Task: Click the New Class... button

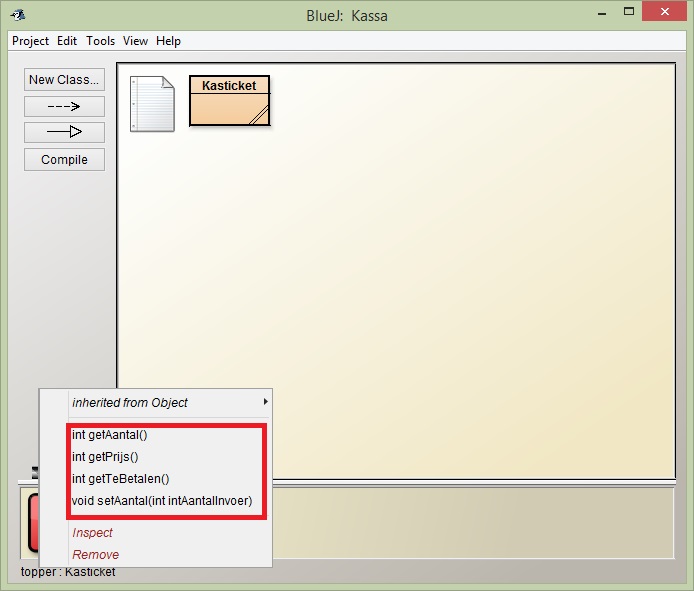Action: 64,80
